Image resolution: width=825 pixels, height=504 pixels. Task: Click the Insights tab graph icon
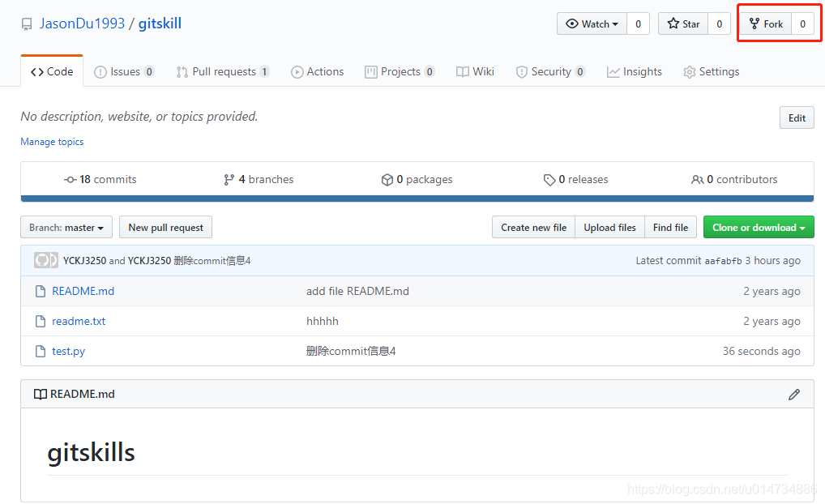(x=613, y=72)
